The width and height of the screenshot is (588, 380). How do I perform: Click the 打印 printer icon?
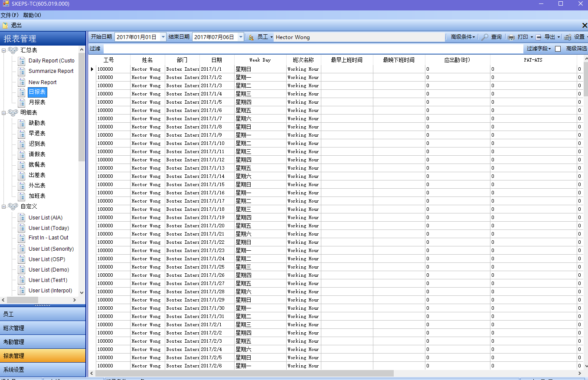click(x=512, y=37)
